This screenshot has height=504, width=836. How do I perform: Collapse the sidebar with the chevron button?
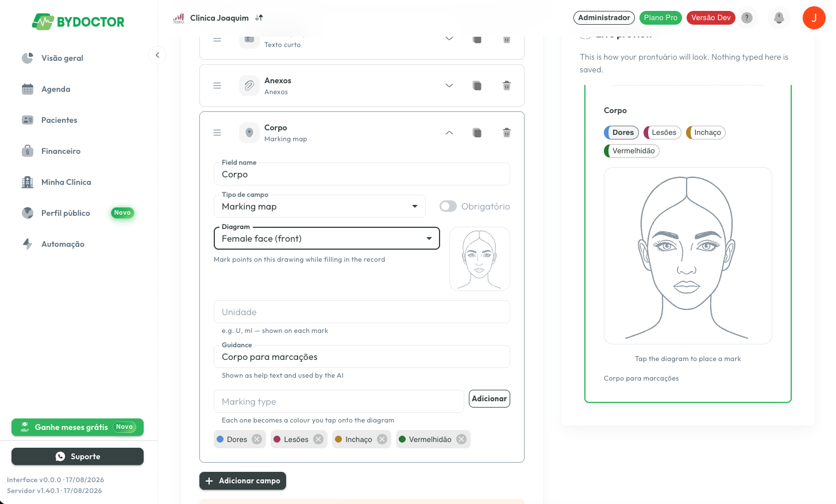coord(157,55)
